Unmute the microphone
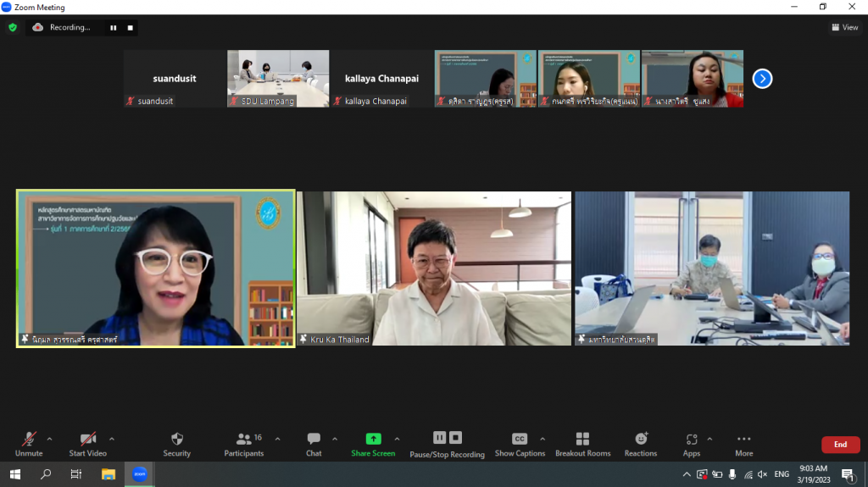Screen dimensions: 868x487 pyautogui.click(x=29, y=443)
